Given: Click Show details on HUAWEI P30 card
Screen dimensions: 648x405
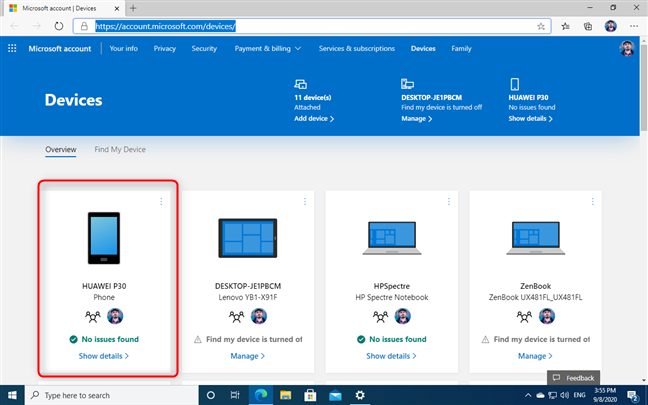Looking at the screenshot, I should pyautogui.click(x=104, y=356).
